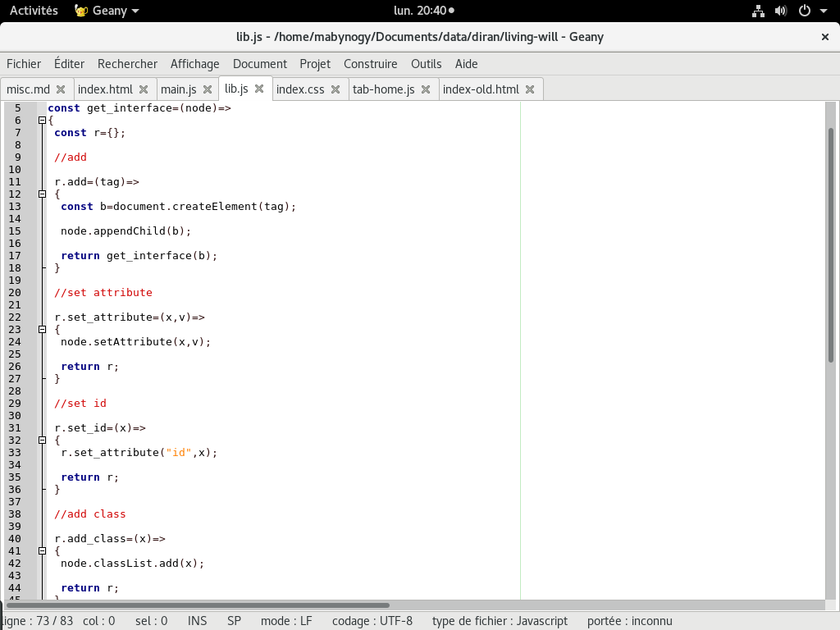Click the '//set attribute' comment line
The width and height of the screenshot is (840, 630).
coord(103,293)
